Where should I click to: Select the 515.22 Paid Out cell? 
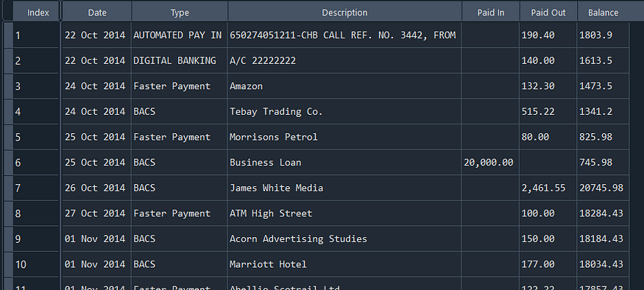pos(548,111)
